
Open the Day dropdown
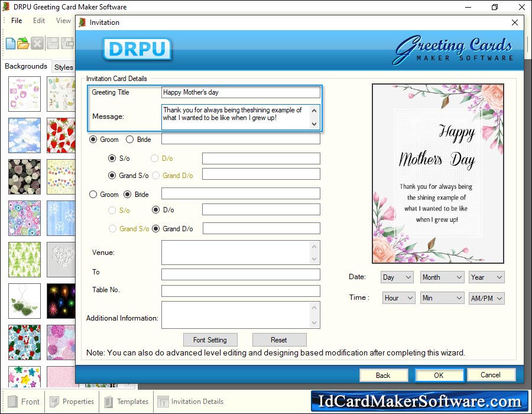tap(397, 277)
